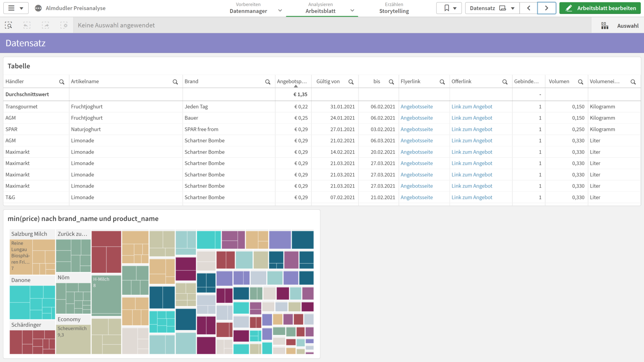Viewport: 644px width, 362px height.
Task: Step forward one selection
Action: [45, 25]
